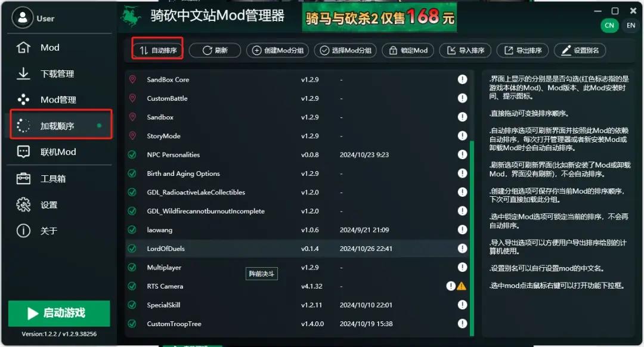Toggle GDL_RadioactiveLakeCollectibles checkmark
The image size is (644, 347).
pyautogui.click(x=132, y=192)
